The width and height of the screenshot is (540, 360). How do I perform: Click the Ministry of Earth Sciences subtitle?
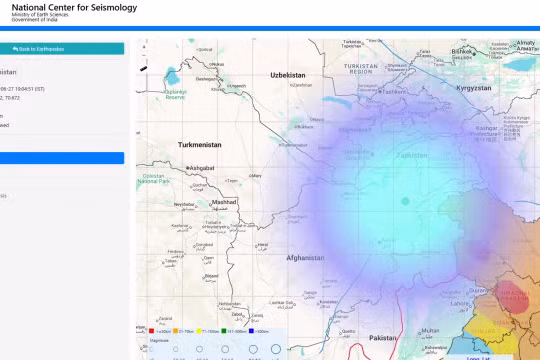[x=40, y=15]
